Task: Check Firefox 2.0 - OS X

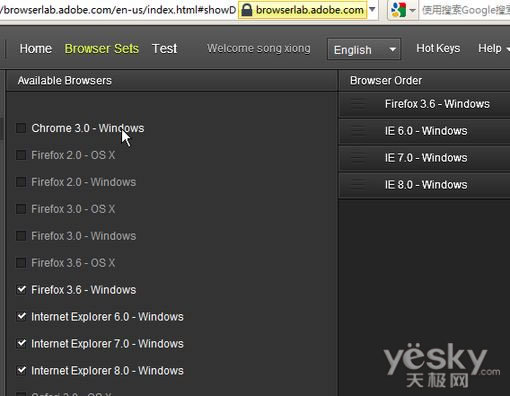Action: [21, 155]
